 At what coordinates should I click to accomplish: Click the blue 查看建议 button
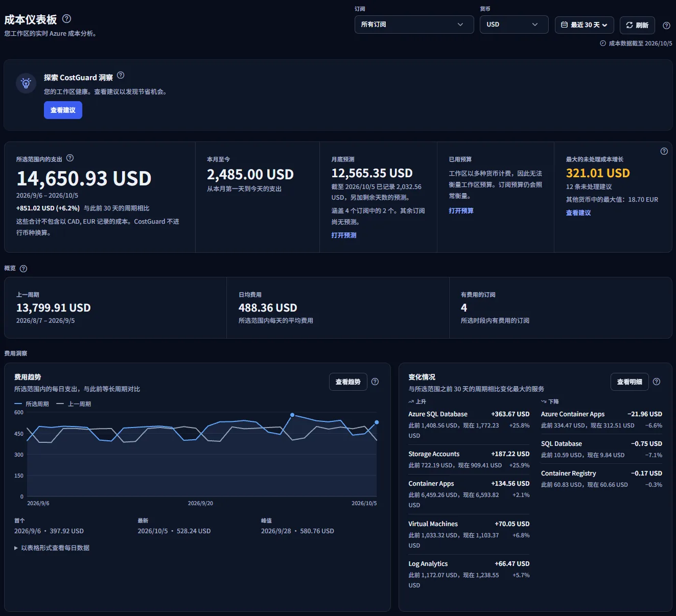(63, 110)
